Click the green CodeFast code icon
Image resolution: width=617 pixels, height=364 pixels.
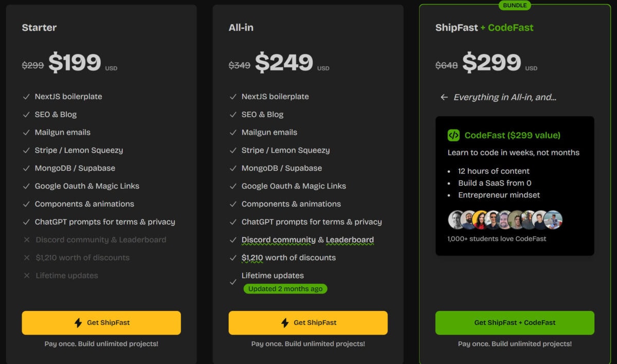453,135
